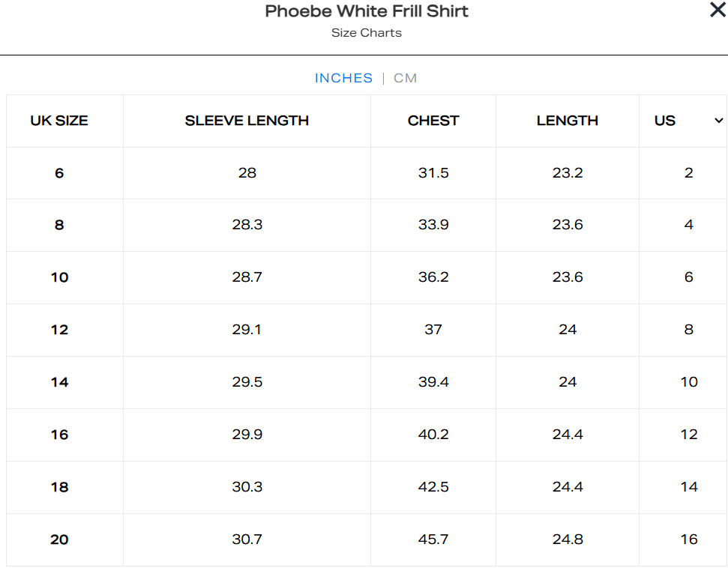Open the US size region dropdown

pyautogui.click(x=718, y=121)
